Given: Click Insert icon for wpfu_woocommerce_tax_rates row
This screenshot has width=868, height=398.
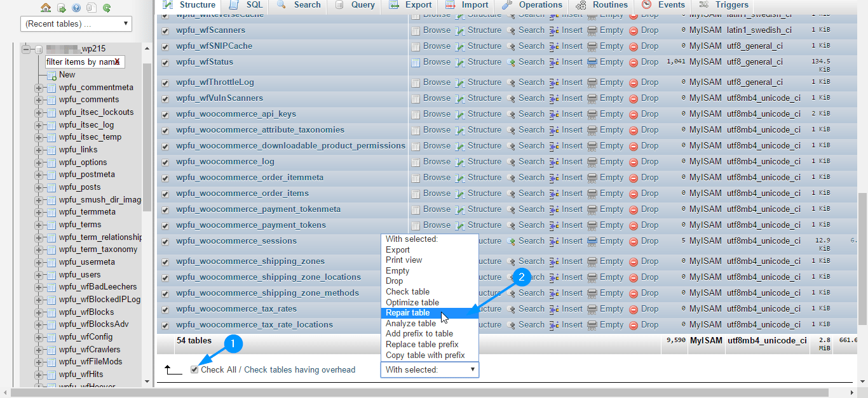Looking at the screenshot, I should pos(554,309).
